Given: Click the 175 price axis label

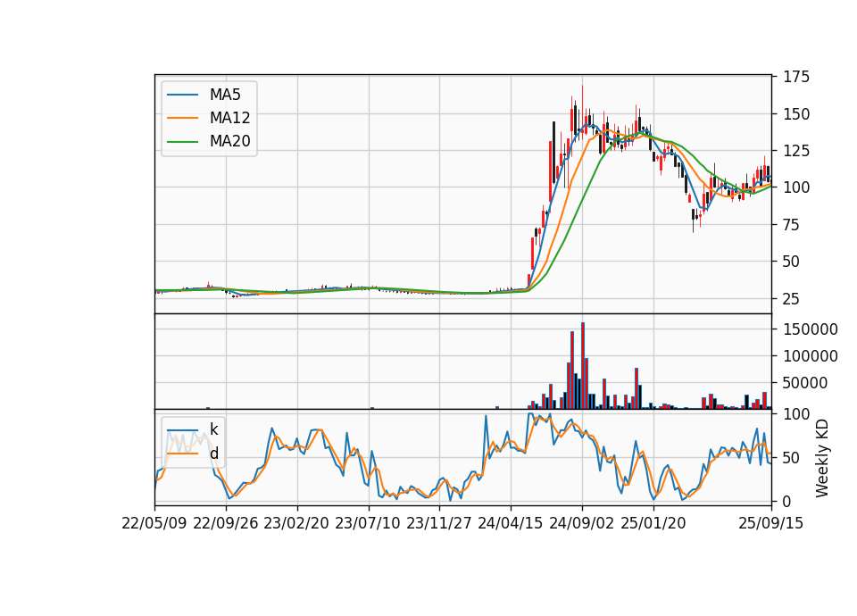Looking at the screenshot, I should (796, 77).
